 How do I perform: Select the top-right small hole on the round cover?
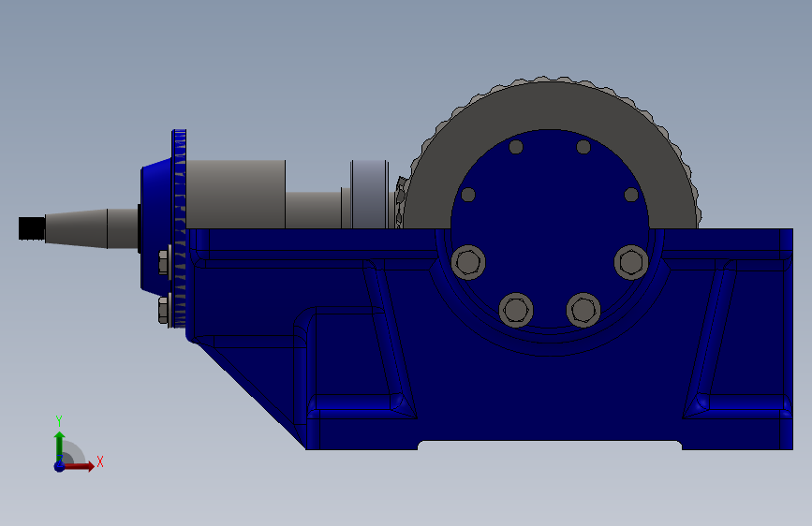[x=583, y=147]
